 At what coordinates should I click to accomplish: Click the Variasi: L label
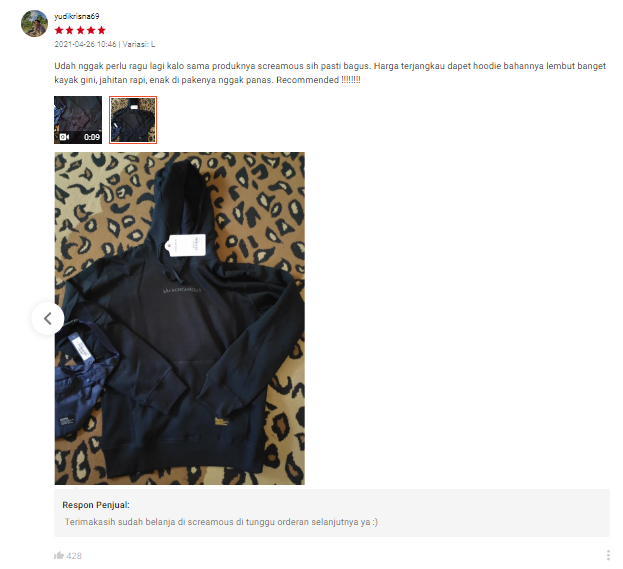click(x=139, y=44)
